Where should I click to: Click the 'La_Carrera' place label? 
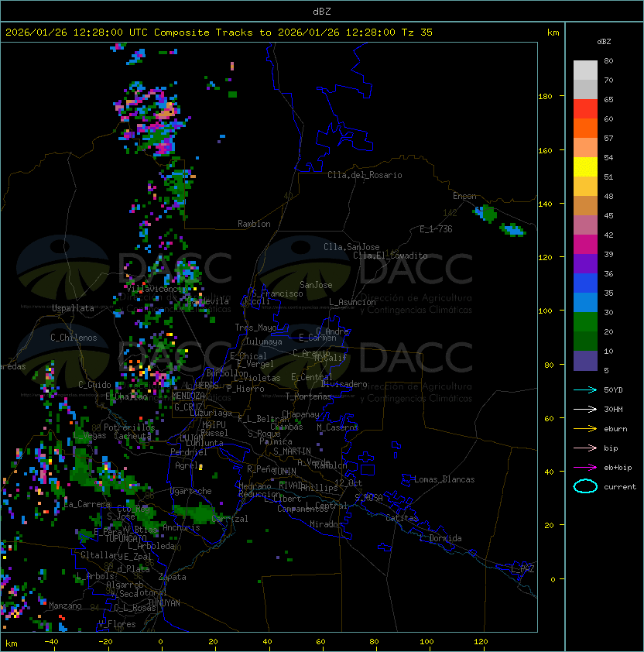87,504
